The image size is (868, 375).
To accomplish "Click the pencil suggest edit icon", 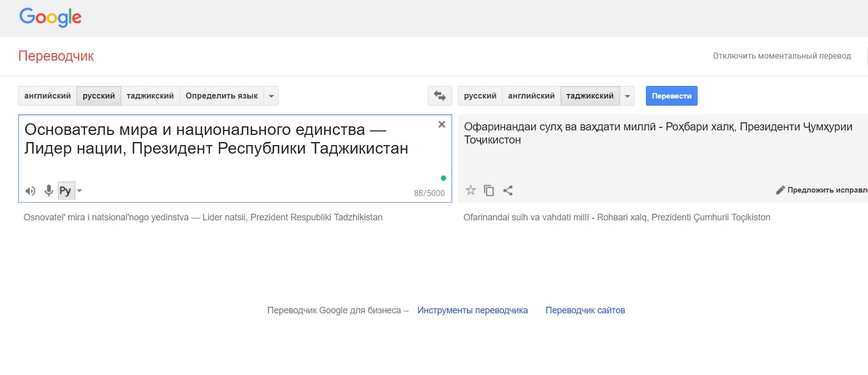I will 780,190.
